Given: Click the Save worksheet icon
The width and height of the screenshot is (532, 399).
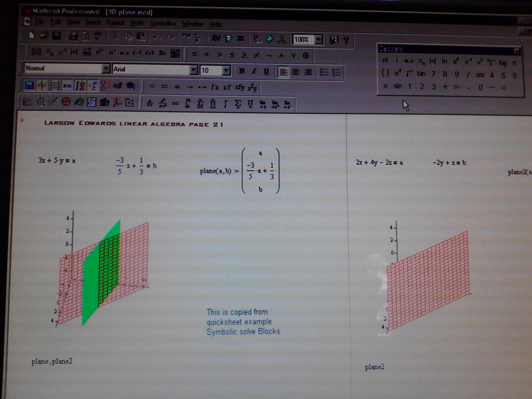Looking at the screenshot, I should (56, 36).
